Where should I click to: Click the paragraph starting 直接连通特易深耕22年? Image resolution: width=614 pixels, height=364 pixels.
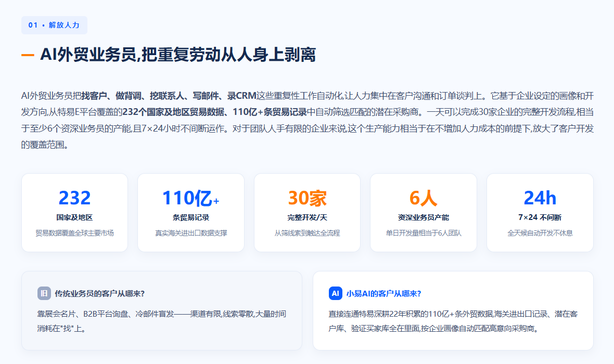pos(453,321)
